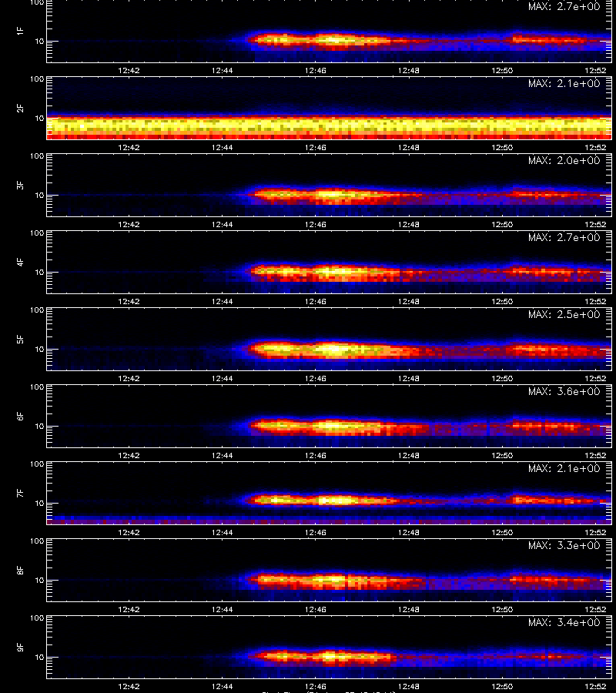This screenshot has width=616, height=693.
Task: Click the 8F panel axis label
Action: (20, 570)
